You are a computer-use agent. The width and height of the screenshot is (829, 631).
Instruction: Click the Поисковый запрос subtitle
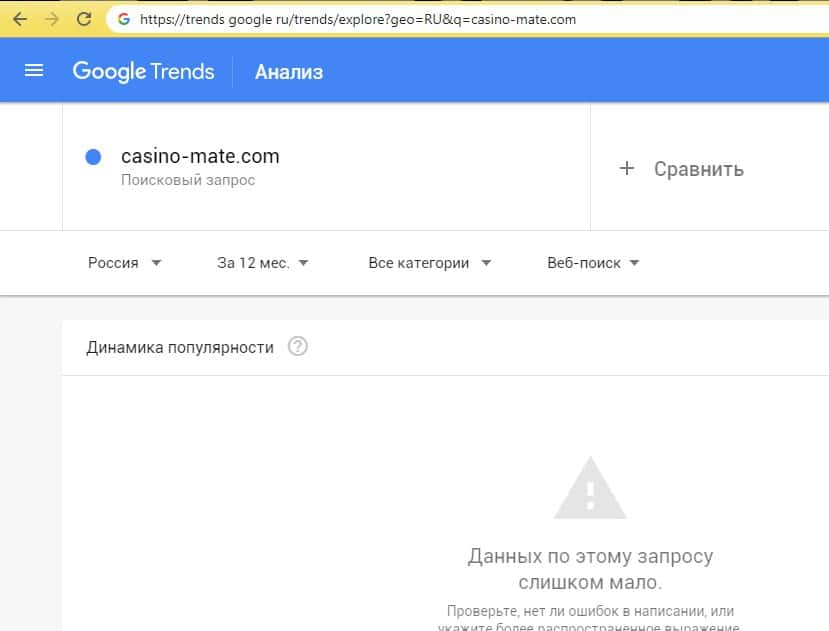pyautogui.click(x=188, y=181)
